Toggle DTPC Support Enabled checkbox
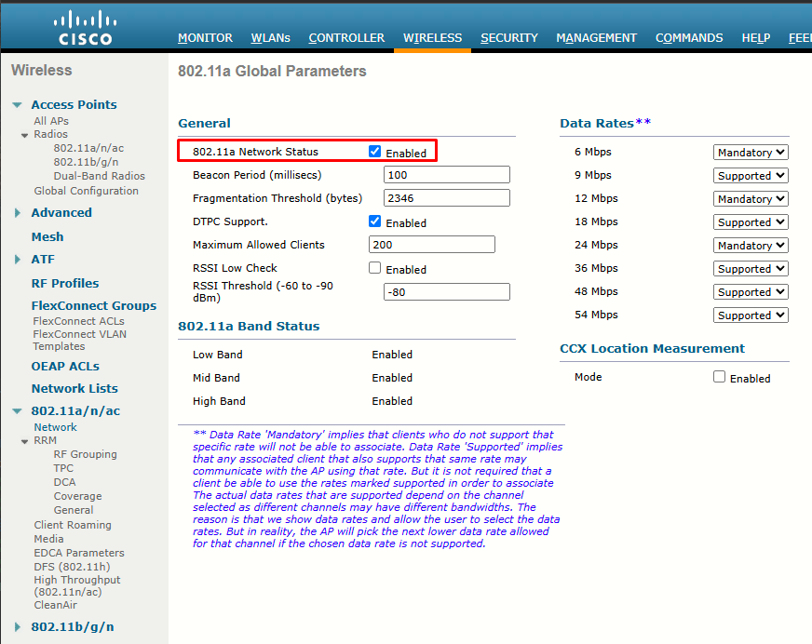The image size is (812, 644). tap(374, 221)
